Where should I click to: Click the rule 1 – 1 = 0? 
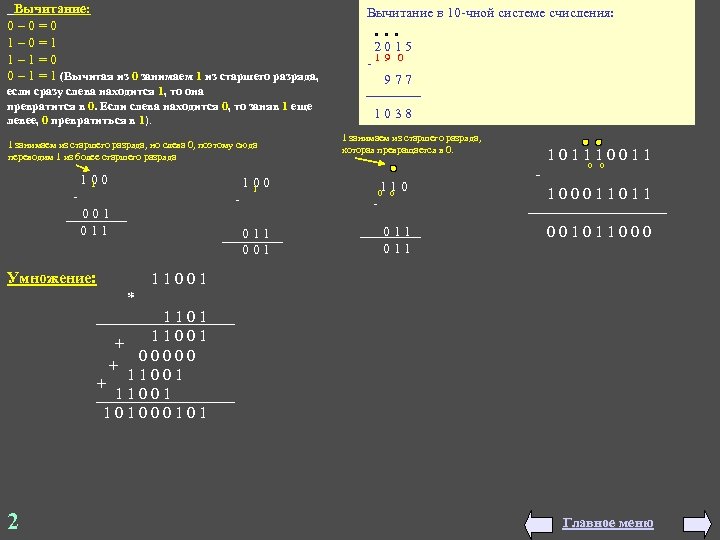(32, 60)
